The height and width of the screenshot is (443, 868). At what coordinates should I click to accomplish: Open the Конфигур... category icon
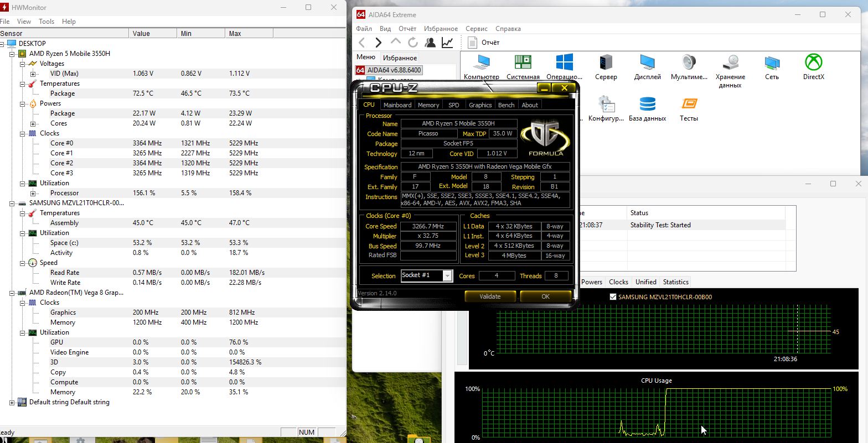point(606,108)
